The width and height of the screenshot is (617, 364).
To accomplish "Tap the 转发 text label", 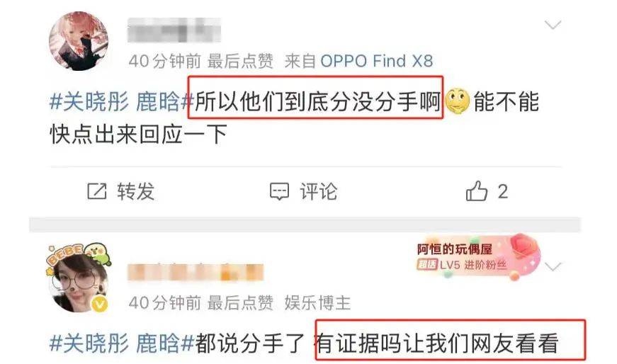I will [x=136, y=192].
